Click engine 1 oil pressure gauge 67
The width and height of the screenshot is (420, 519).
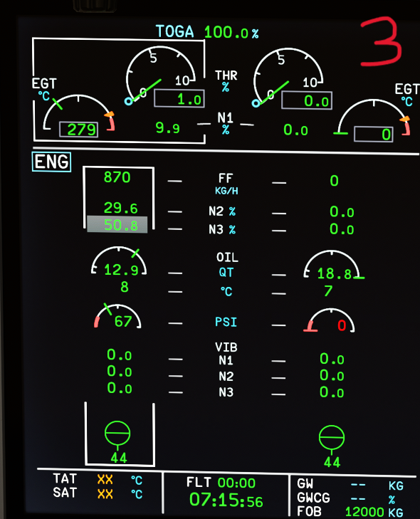pos(118,316)
